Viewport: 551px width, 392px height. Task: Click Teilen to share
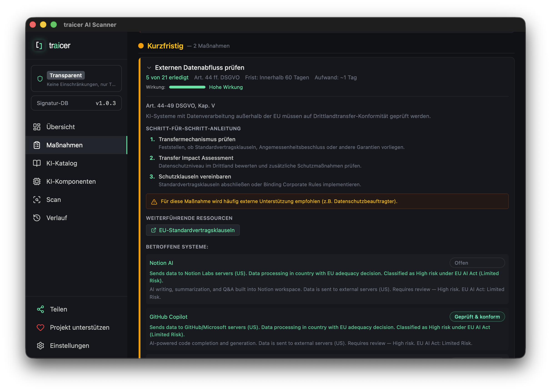76,309
